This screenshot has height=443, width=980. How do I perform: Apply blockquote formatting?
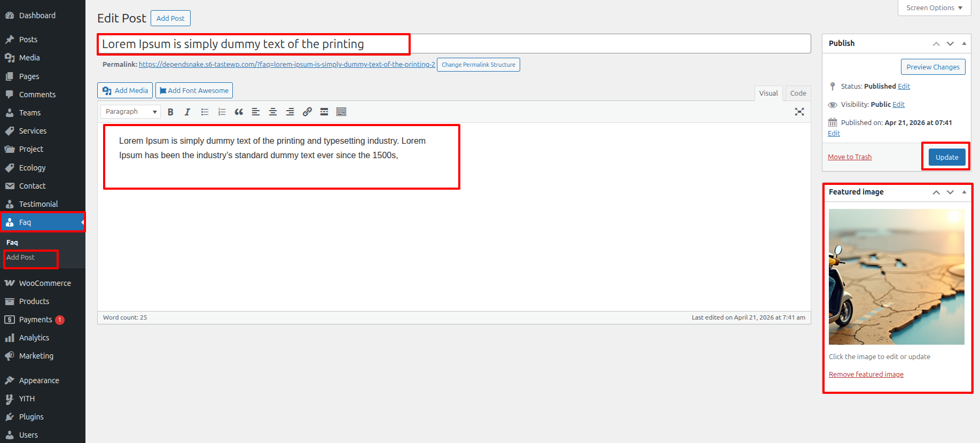239,112
